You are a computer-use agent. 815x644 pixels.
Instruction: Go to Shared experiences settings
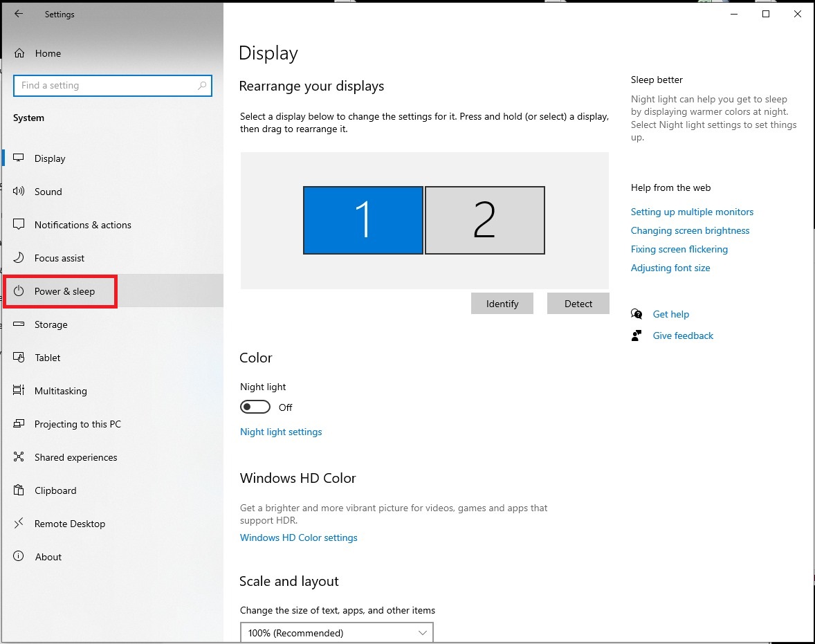coord(112,457)
